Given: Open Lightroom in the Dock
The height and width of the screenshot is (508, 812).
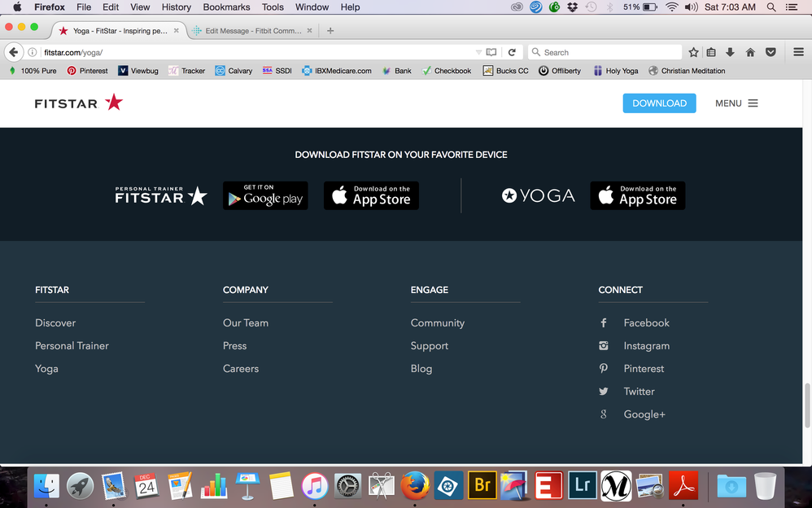Looking at the screenshot, I should 583,485.
